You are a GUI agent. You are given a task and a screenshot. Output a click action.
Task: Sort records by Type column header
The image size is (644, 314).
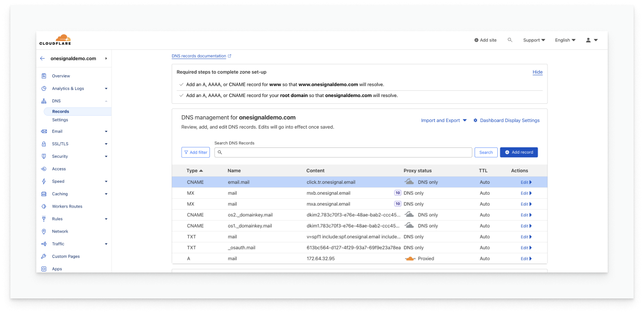point(195,170)
